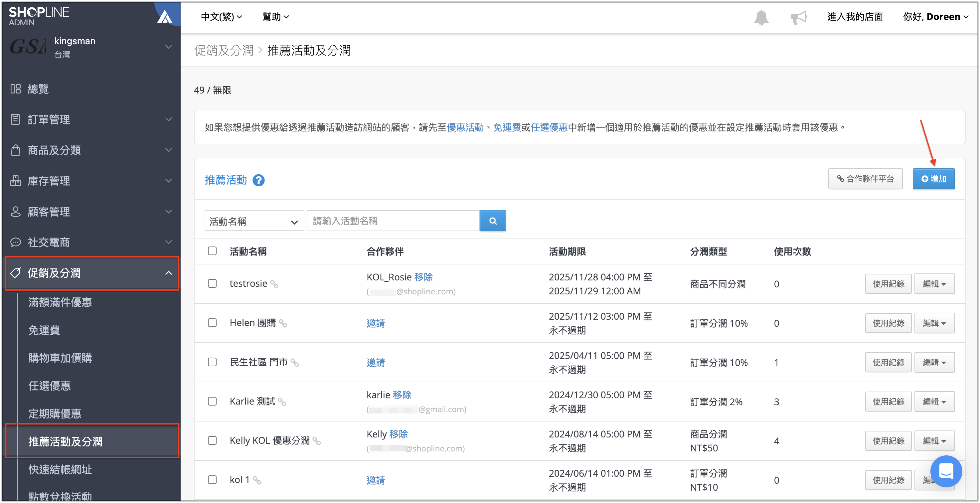
Task: Open the help question mark beside 推薦活動
Action: click(x=259, y=180)
